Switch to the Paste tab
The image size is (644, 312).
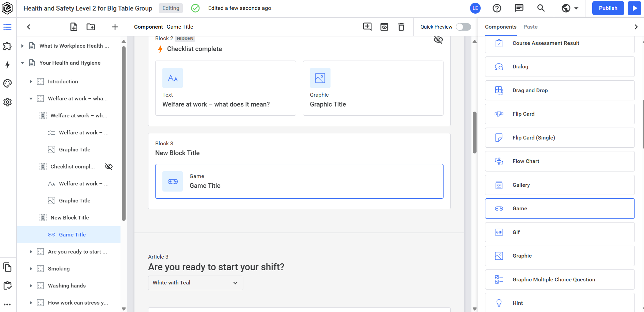click(x=530, y=27)
